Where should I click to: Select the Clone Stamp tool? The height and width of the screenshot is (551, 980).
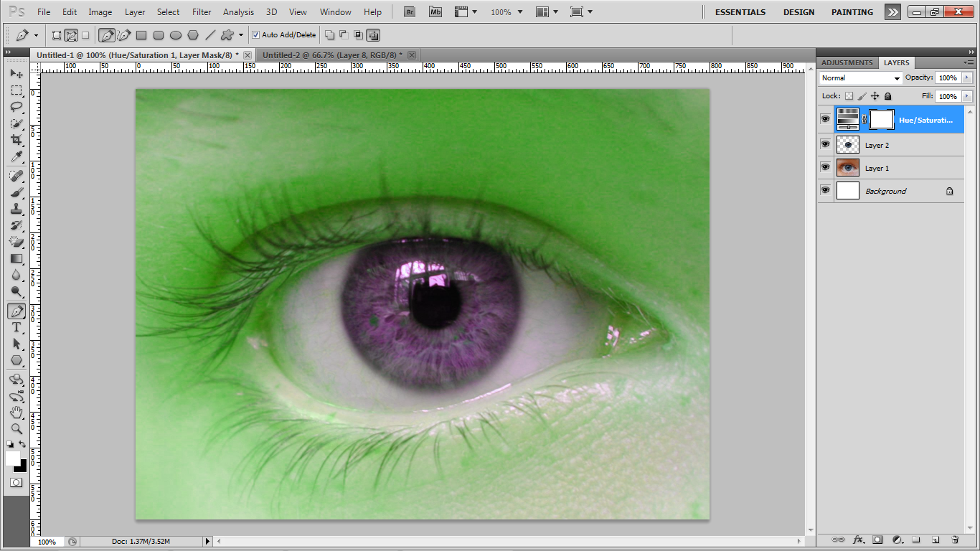[17, 209]
